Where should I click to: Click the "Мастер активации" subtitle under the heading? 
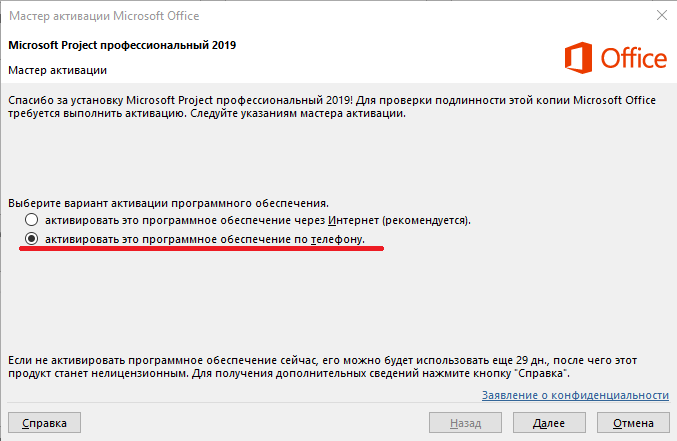point(57,70)
